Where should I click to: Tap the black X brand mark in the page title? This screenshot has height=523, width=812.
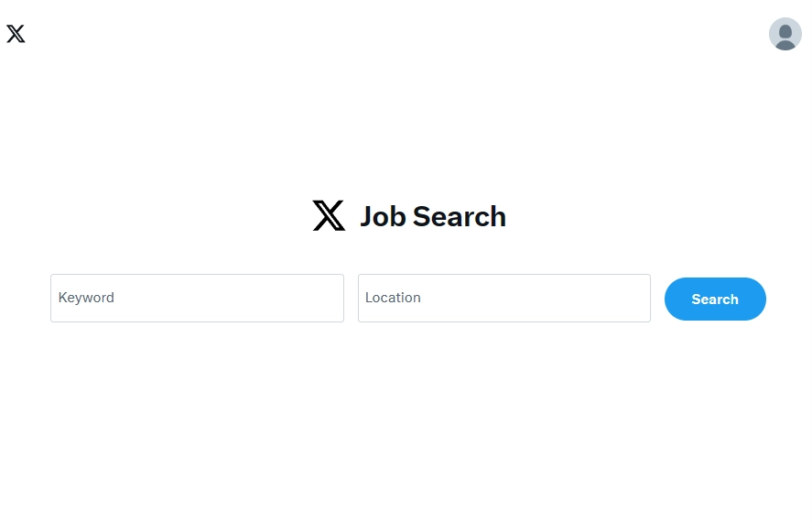point(329,215)
